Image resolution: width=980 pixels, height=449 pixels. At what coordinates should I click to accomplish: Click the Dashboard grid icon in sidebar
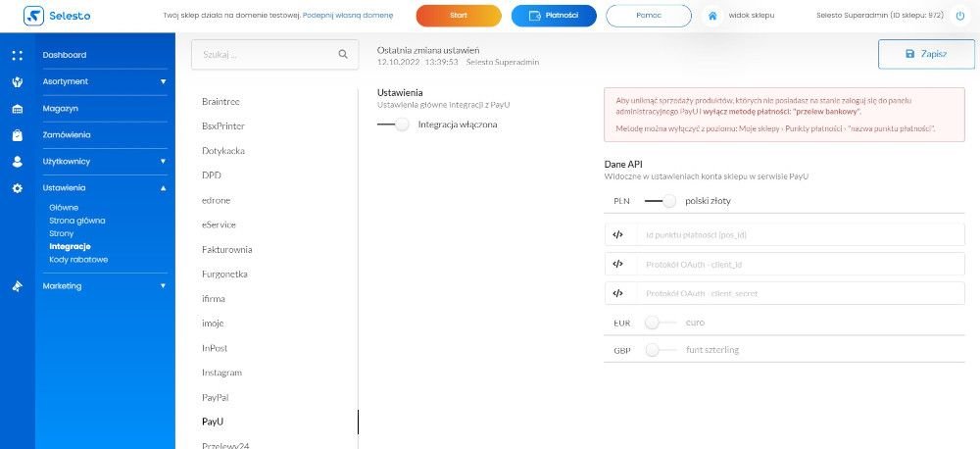point(18,55)
